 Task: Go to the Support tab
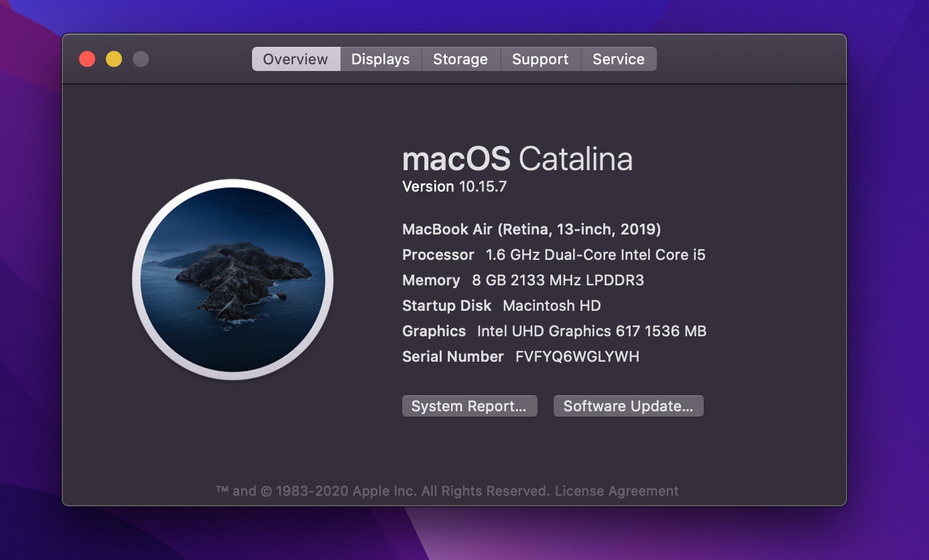coord(540,59)
